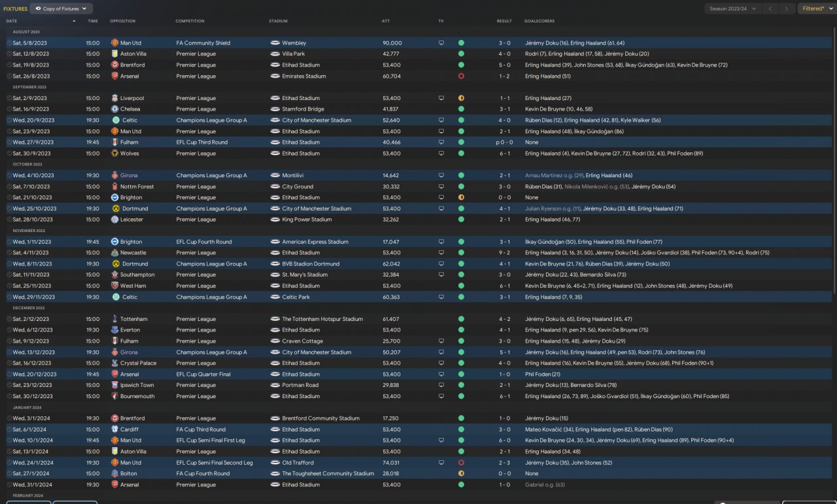The width and height of the screenshot is (837, 504).
Task: Click the stadium icon beside Montilivi
Action: coord(275,176)
